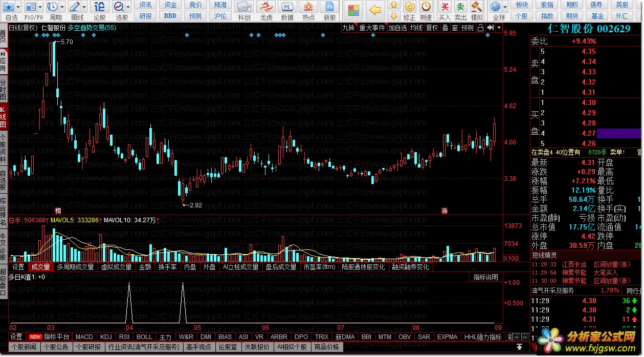
Task: Toggle 重大事件 major events markers
Action: (x=372, y=28)
